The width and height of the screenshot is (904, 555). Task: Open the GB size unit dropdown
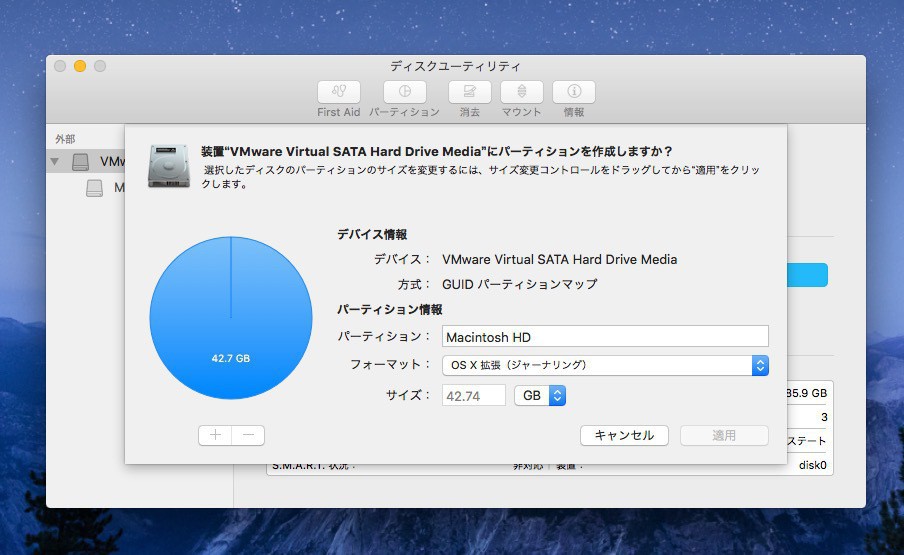click(540, 395)
